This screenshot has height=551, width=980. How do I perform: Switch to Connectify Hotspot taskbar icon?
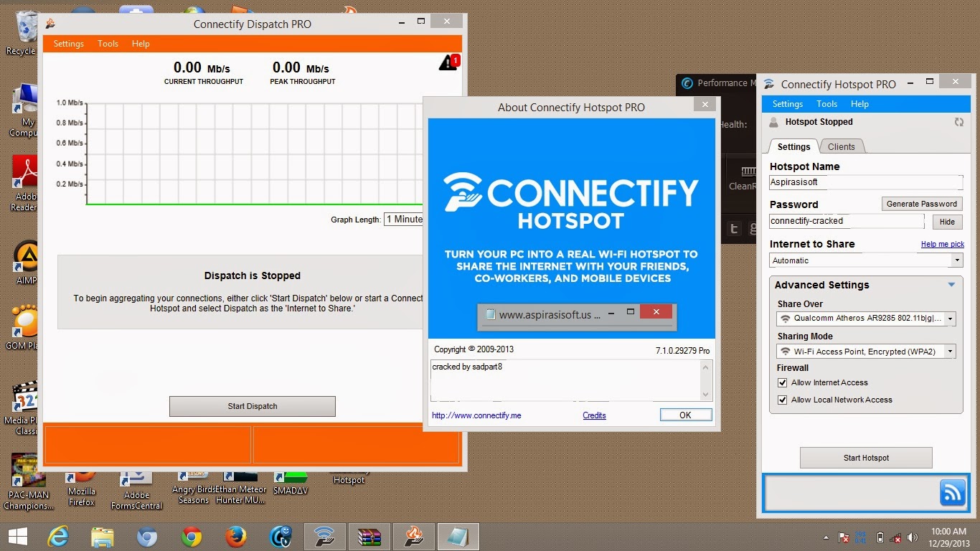(x=325, y=537)
